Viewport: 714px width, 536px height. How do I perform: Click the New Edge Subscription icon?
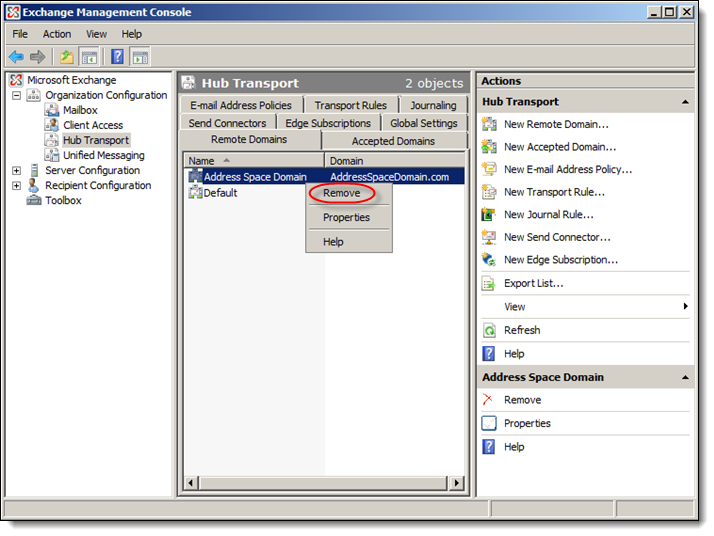(x=489, y=260)
